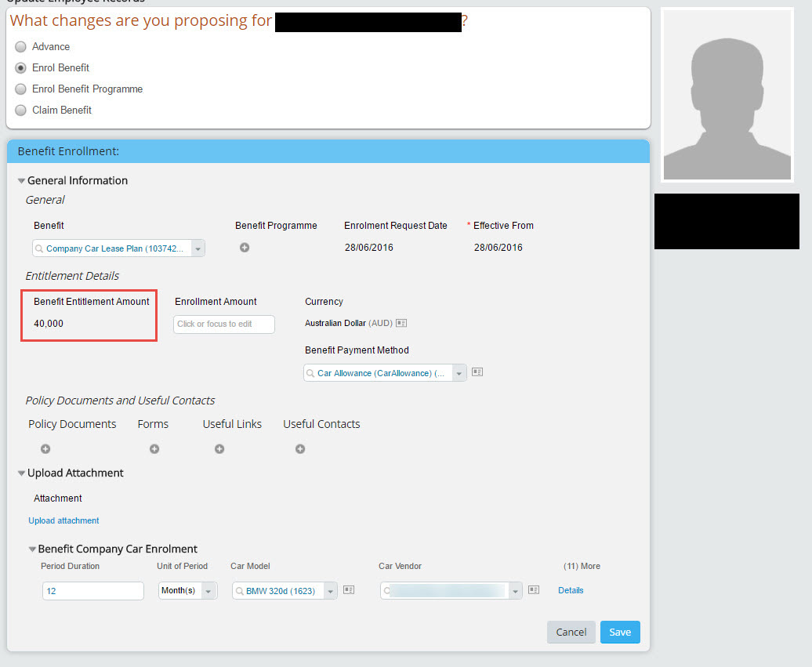Screen dimensions: 812x667
Task: Click the (11) More column header
Action: pos(582,566)
